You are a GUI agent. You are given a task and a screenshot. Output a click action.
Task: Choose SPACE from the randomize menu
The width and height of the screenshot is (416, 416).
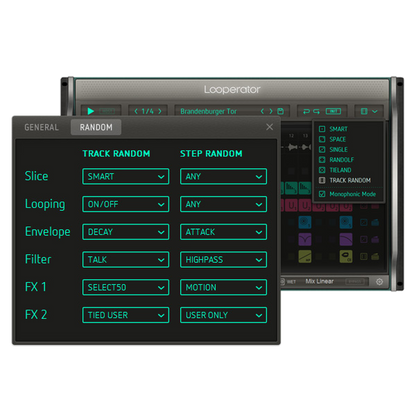[337, 139]
